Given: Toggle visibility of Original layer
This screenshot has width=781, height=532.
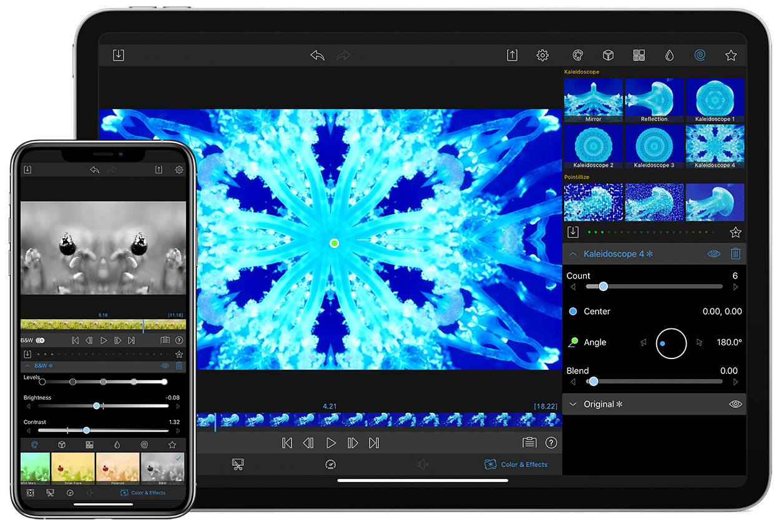Looking at the screenshot, I should click(735, 404).
